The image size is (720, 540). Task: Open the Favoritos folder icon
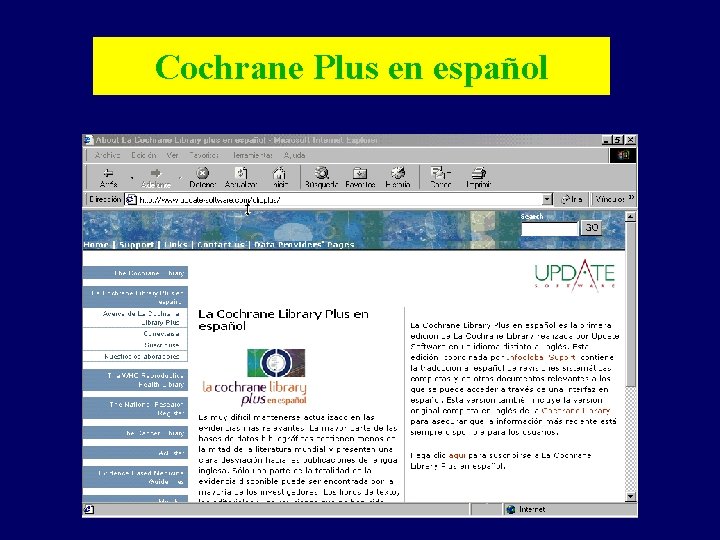pos(360,173)
